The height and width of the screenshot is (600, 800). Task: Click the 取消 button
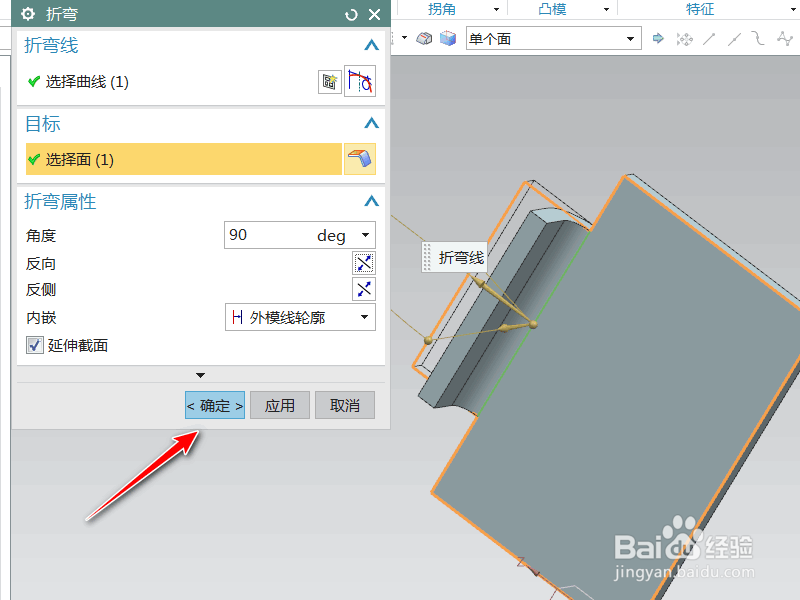coord(345,405)
